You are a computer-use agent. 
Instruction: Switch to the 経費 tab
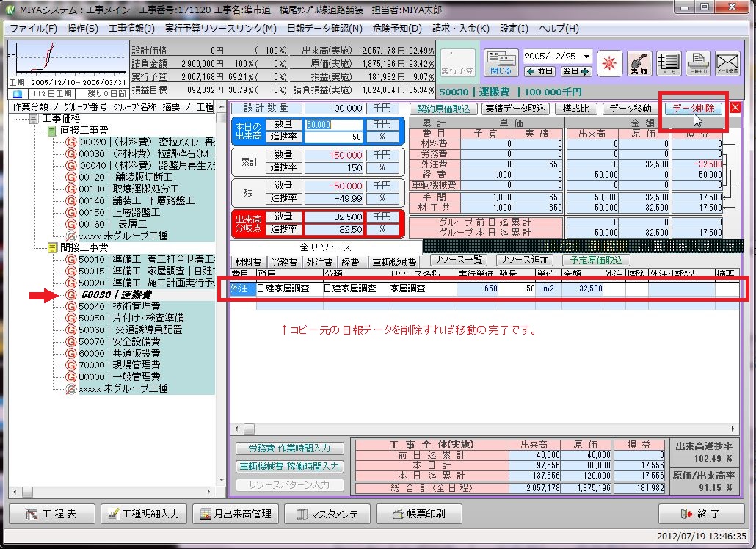(x=351, y=262)
